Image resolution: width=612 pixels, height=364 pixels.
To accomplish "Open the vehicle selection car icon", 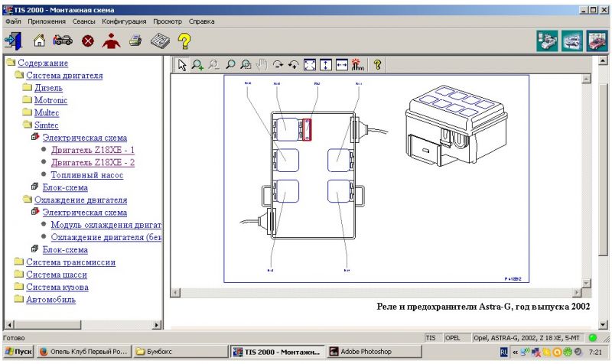I will [x=63, y=41].
